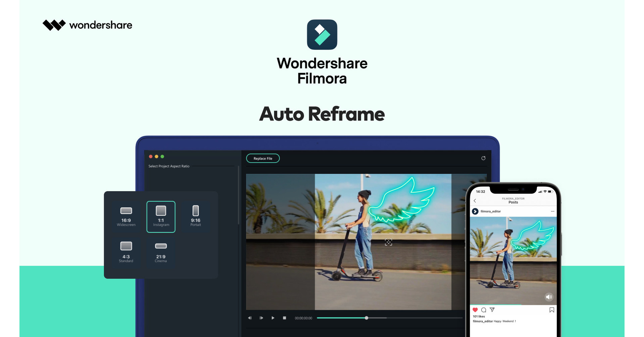This screenshot has height=337, width=644.
Task: Stop the video playback
Action: point(284,318)
